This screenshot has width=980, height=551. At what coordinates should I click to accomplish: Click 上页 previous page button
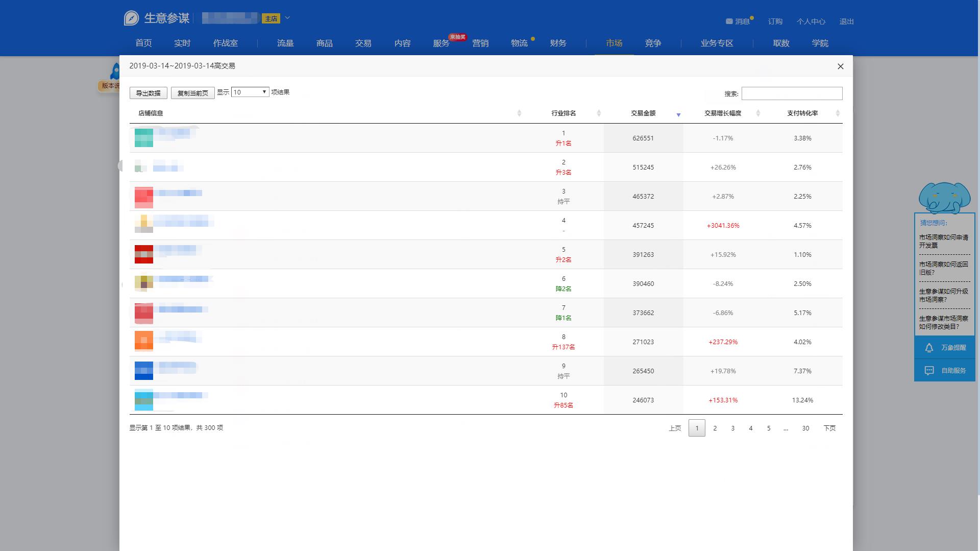675,428
